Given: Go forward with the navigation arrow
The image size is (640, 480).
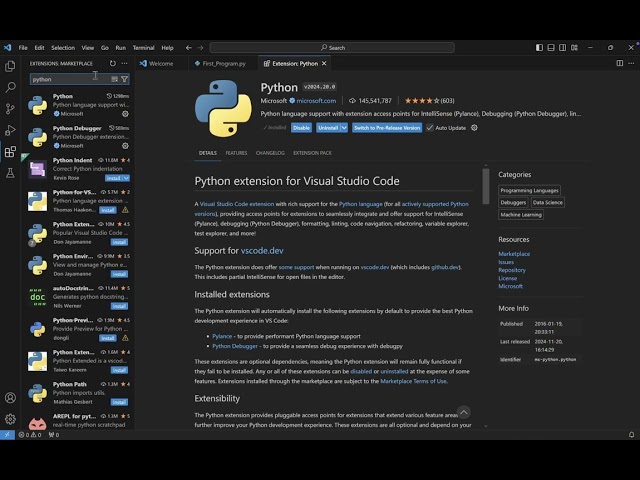Looking at the screenshot, I should tap(200, 48).
